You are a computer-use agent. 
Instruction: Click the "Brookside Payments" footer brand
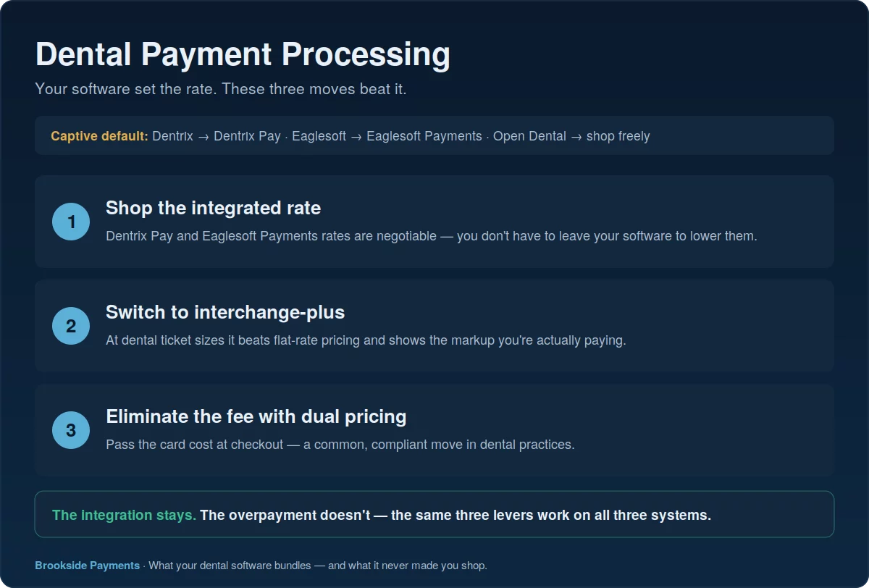click(x=88, y=566)
